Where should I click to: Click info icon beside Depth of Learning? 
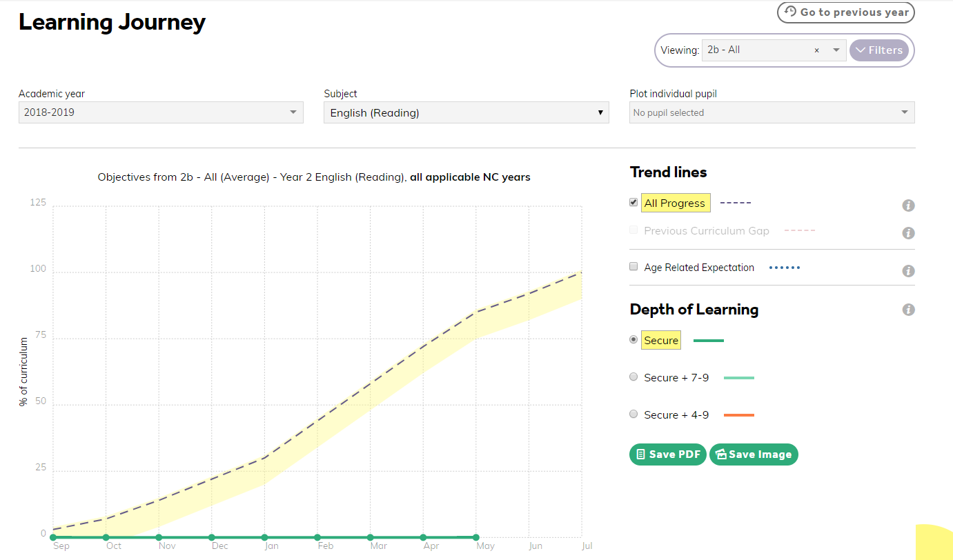[908, 310]
